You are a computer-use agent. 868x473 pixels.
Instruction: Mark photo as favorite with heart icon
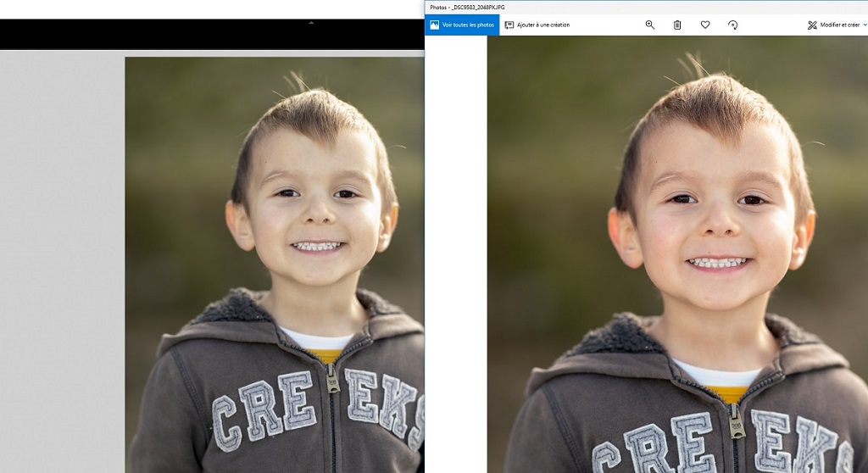coord(704,25)
